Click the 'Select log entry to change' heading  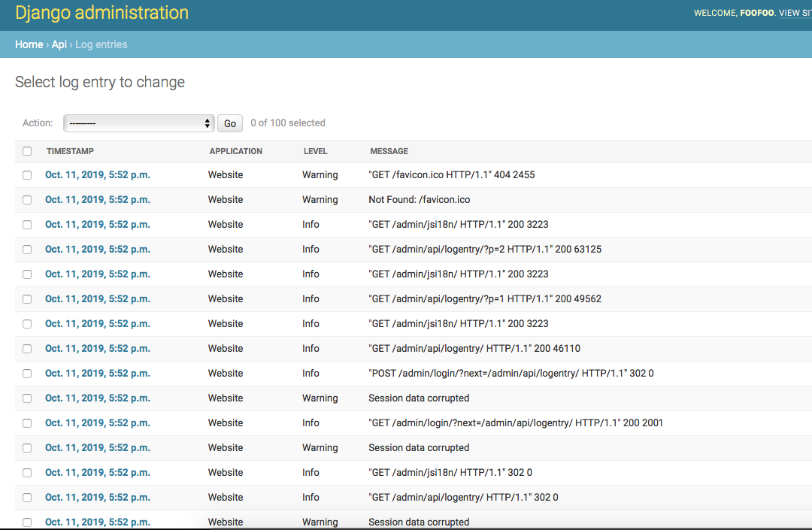(100, 82)
